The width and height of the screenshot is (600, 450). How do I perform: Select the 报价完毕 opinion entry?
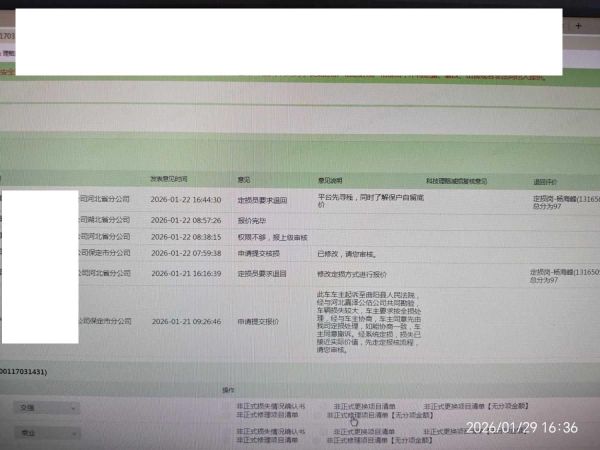pos(250,219)
